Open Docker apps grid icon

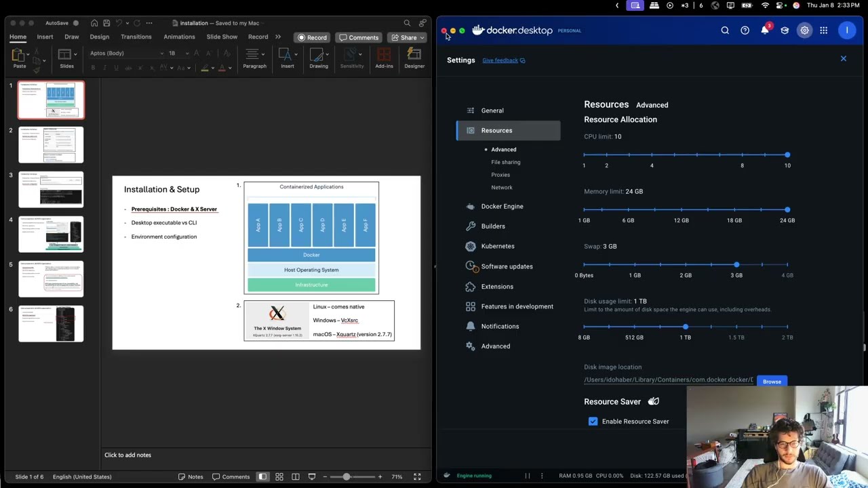point(823,30)
